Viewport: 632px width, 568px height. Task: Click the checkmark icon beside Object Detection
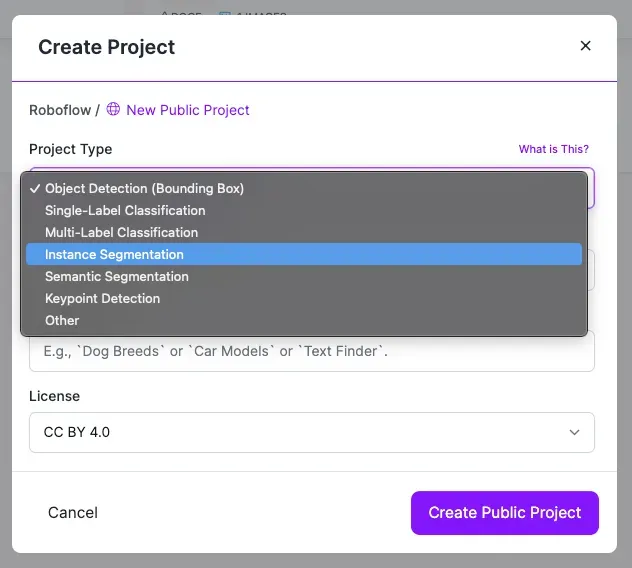coord(35,188)
